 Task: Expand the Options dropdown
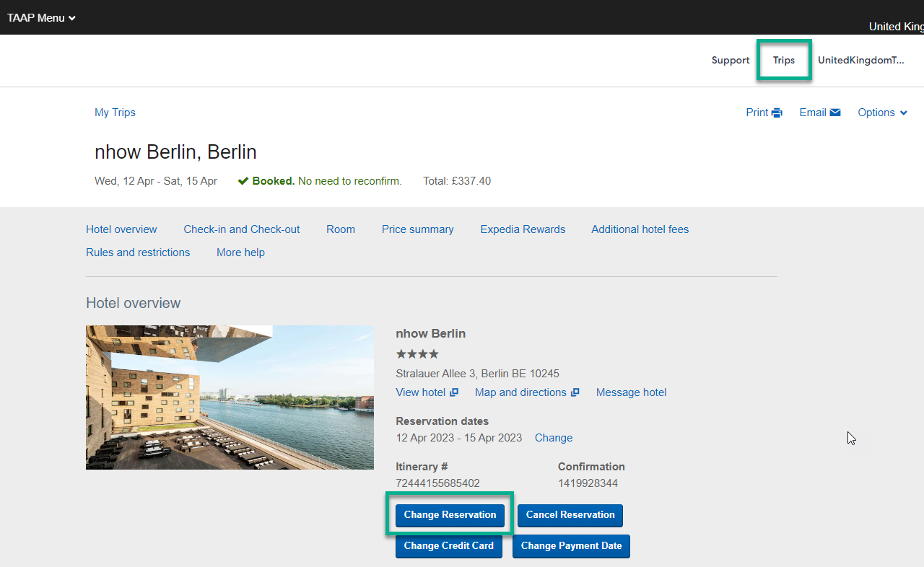tap(882, 112)
